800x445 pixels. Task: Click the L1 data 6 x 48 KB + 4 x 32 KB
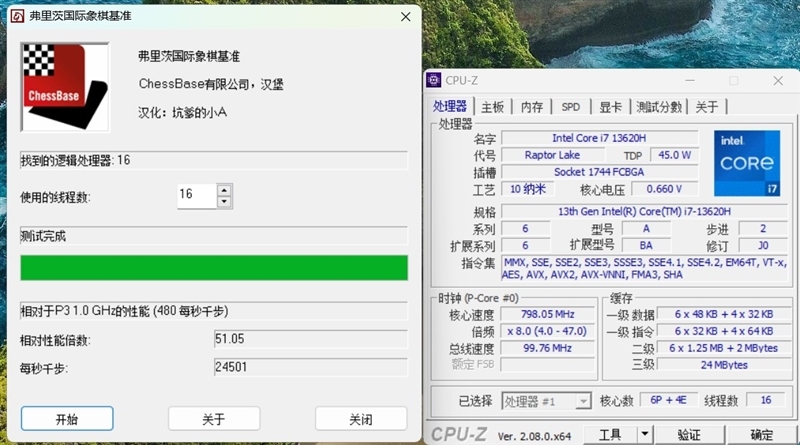point(723,314)
